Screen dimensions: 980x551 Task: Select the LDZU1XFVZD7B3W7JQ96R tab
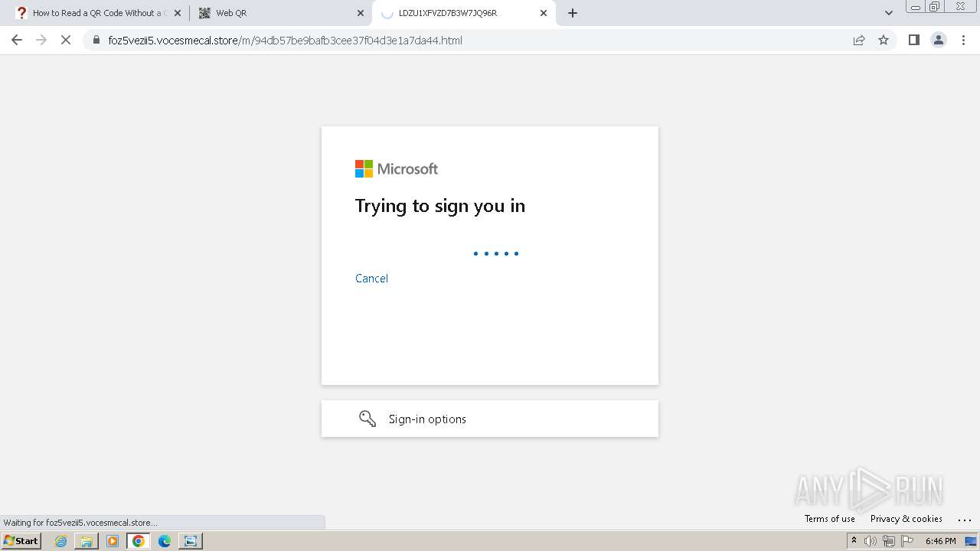(464, 13)
